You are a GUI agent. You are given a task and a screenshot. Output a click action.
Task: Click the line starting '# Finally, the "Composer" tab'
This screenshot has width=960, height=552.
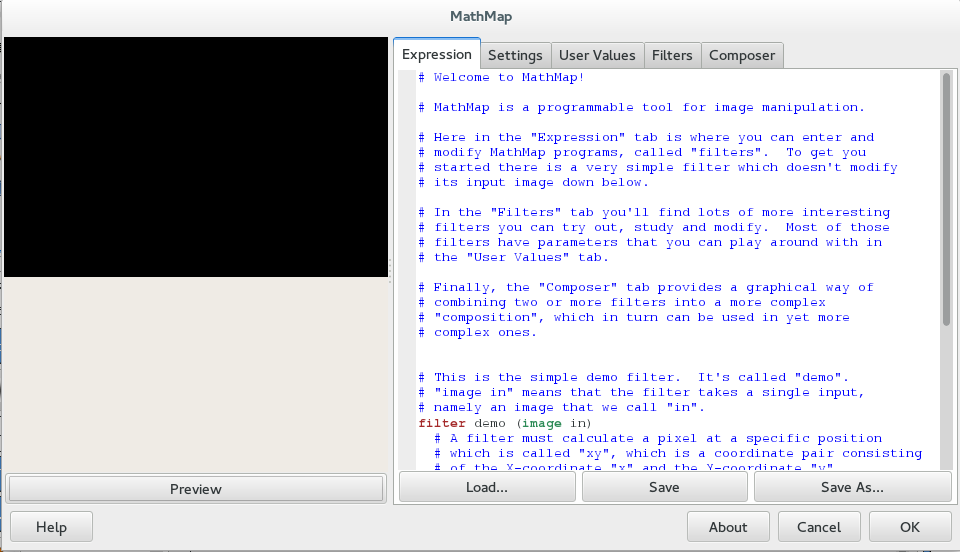coord(646,287)
